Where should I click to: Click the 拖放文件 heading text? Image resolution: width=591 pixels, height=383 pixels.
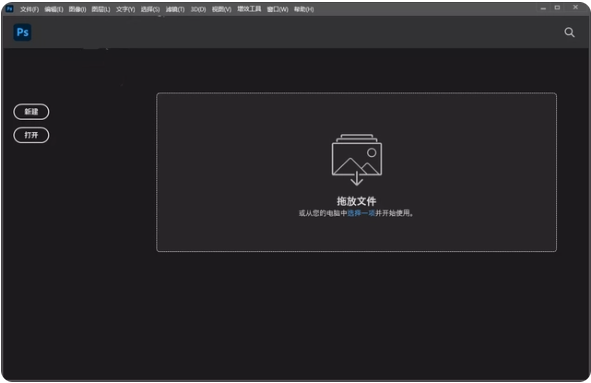point(356,201)
